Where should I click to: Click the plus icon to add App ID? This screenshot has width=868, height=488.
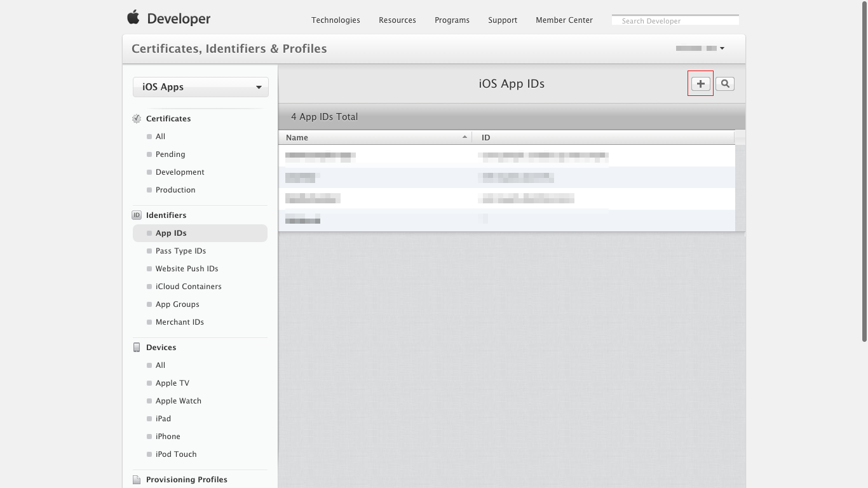pyautogui.click(x=701, y=84)
